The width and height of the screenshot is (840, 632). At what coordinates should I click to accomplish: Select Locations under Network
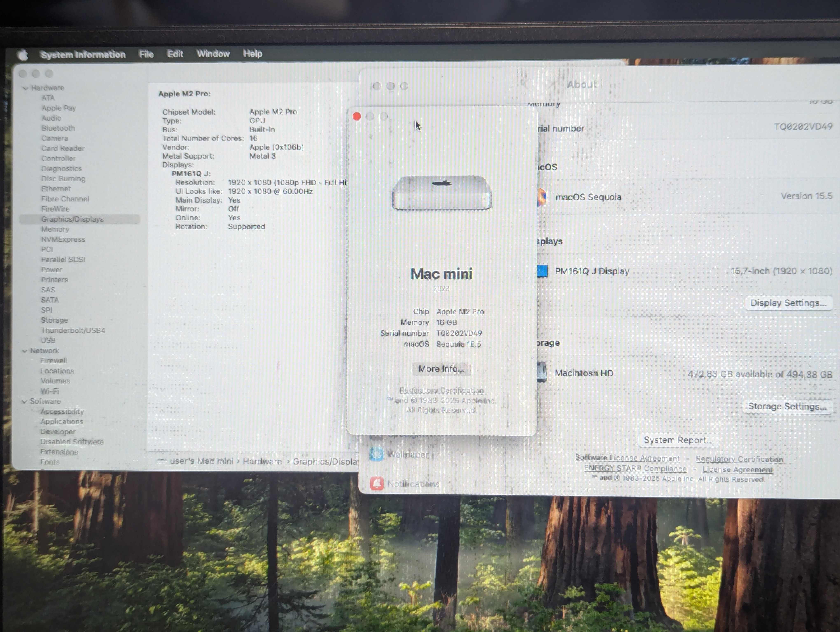[57, 371]
